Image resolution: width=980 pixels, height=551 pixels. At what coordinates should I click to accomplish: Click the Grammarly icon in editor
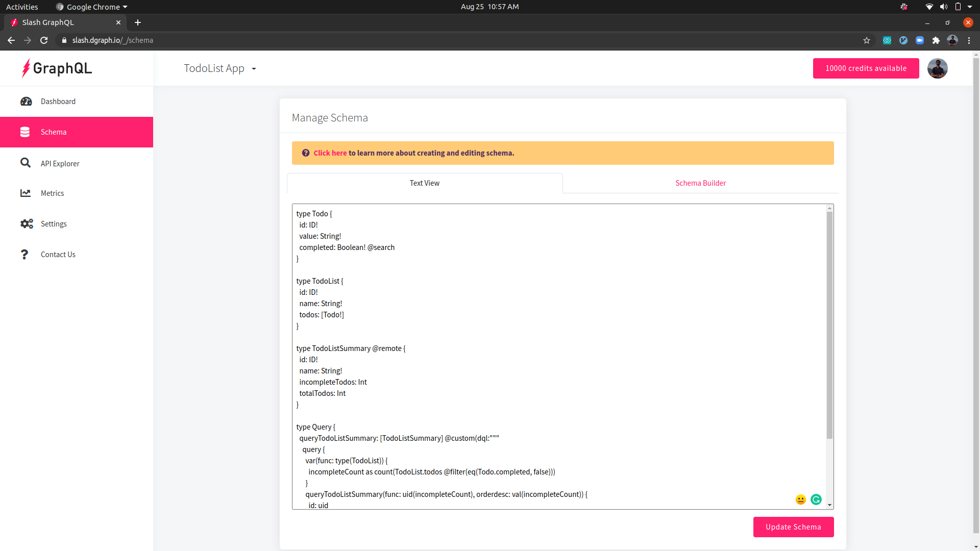pos(816,499)
